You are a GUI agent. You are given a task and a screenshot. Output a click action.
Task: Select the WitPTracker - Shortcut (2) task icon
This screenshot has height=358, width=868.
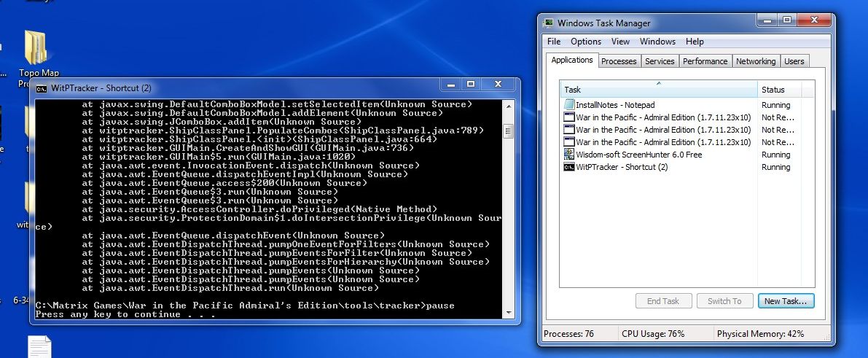pyautogui.click(x=569, y=168)
